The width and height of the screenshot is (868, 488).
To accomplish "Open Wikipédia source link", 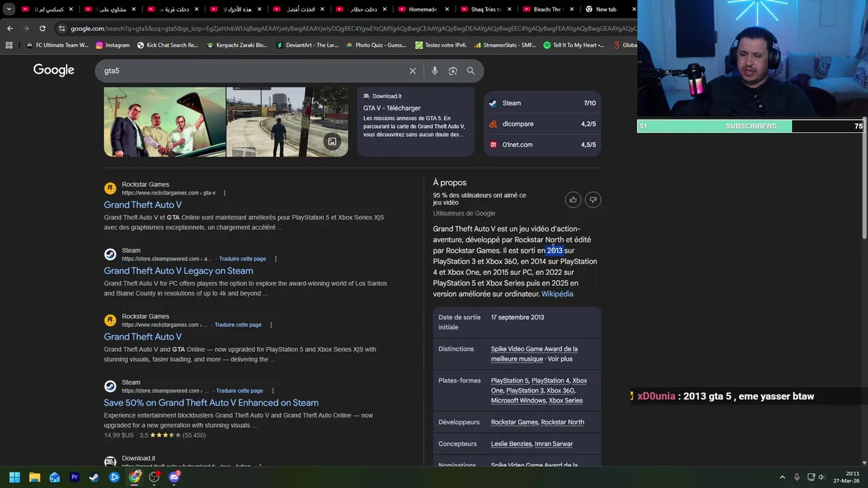I will pyautogui.click(x=557, y=294).
